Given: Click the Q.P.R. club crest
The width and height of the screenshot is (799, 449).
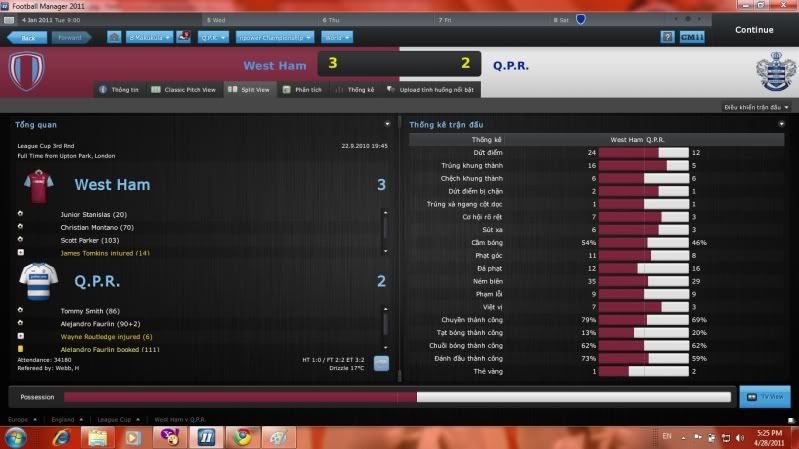Looking at the screenshot, I should coord(775,71).
